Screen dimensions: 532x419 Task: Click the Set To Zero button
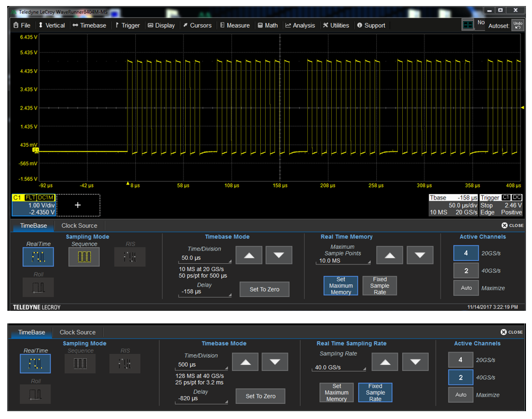pos(264,289)
